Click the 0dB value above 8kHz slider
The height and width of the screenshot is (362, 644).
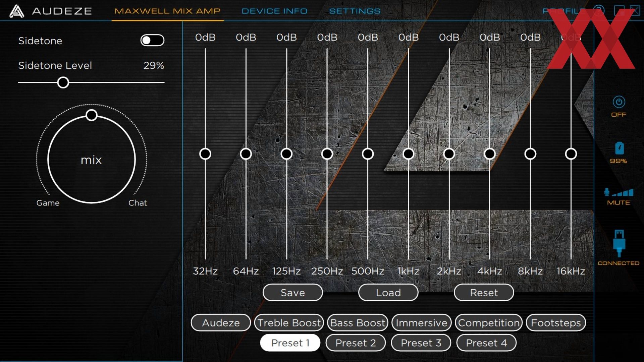[530, 37]
